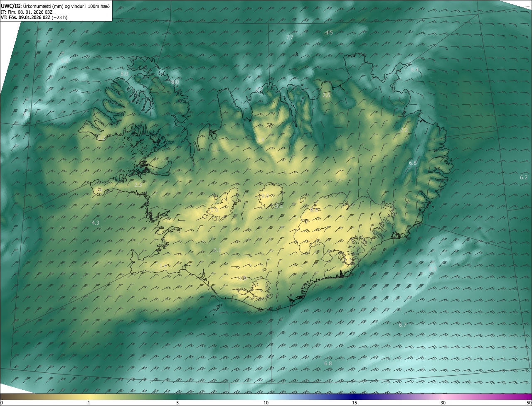Click the 8.4 value label
The image size is (532, 406).
tap(414, 70)
